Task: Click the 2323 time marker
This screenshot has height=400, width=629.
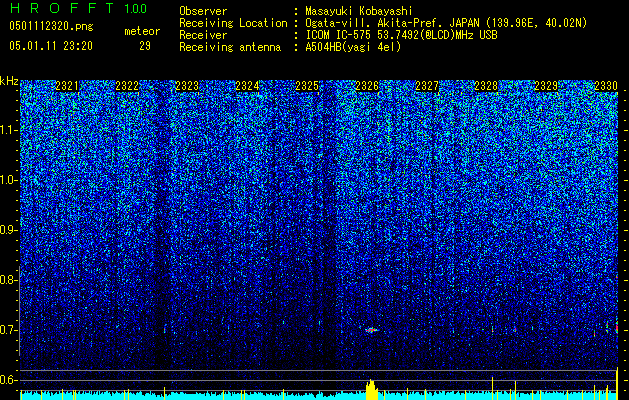Action: 187,86
